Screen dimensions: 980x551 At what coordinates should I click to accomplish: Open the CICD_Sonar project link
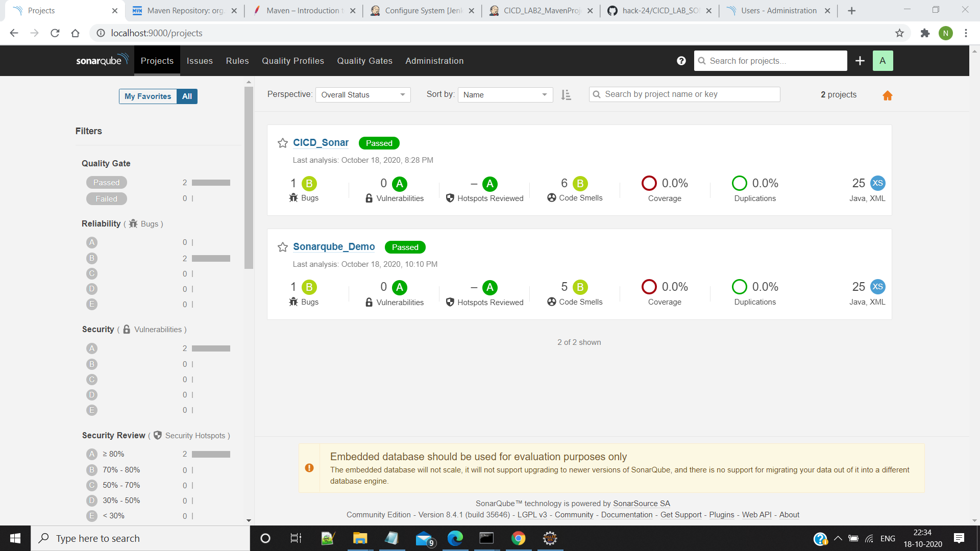tap(321, 143)
